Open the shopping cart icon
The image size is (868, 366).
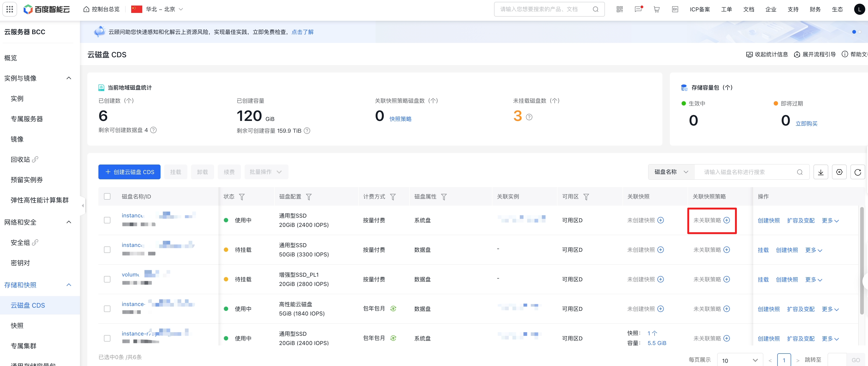(x=657, y=9)
